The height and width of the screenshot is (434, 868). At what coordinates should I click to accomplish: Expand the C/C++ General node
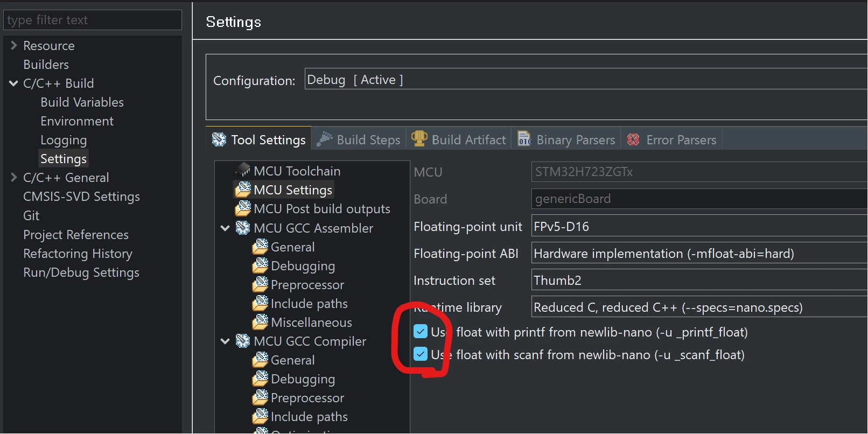click(14, 177)
